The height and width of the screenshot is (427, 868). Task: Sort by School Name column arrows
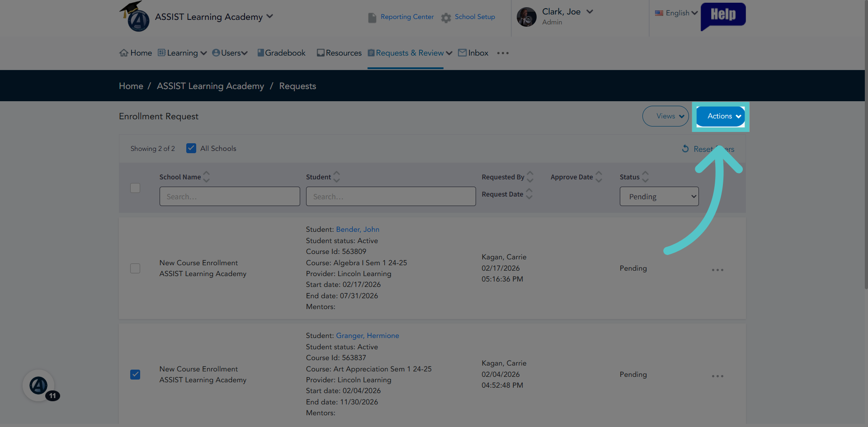coord(207,177)
